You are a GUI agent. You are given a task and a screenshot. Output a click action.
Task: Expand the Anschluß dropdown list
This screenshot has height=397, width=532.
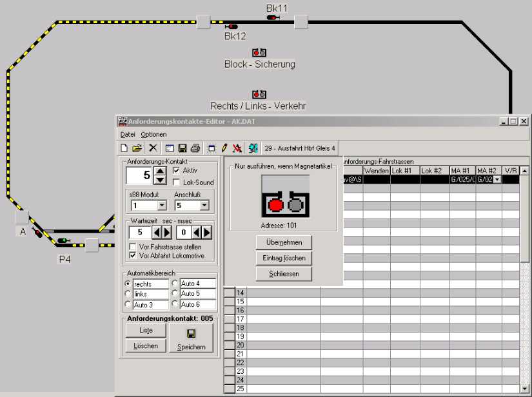pos(204,206)
